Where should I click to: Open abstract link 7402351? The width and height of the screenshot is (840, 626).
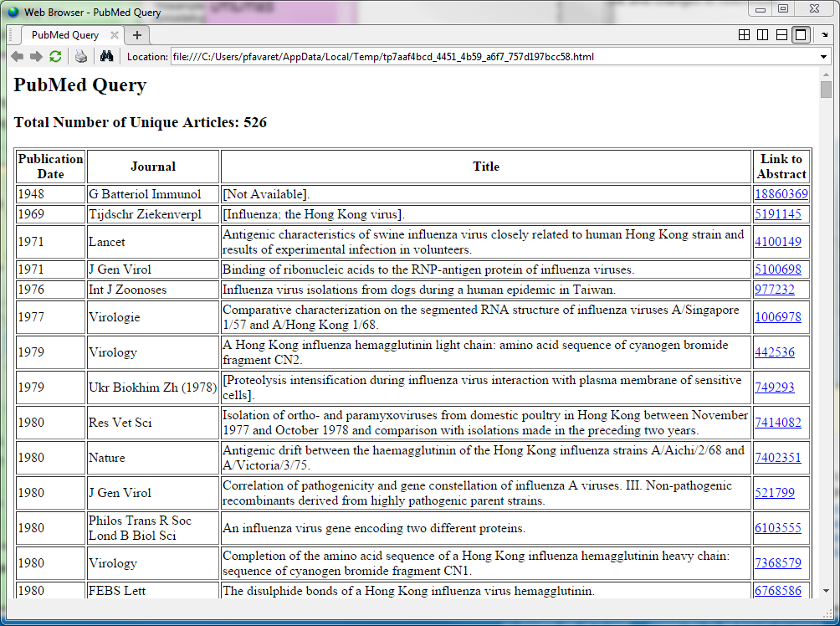[x=778, y=458]
